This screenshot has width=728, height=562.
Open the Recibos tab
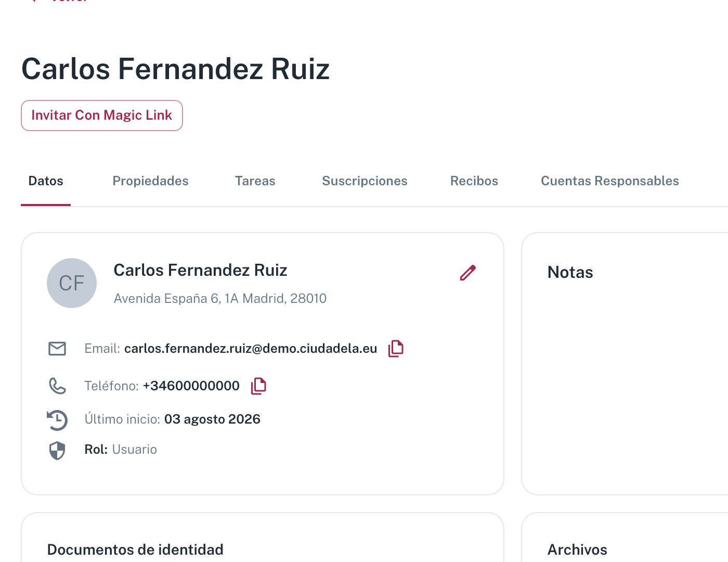(474, 181)
